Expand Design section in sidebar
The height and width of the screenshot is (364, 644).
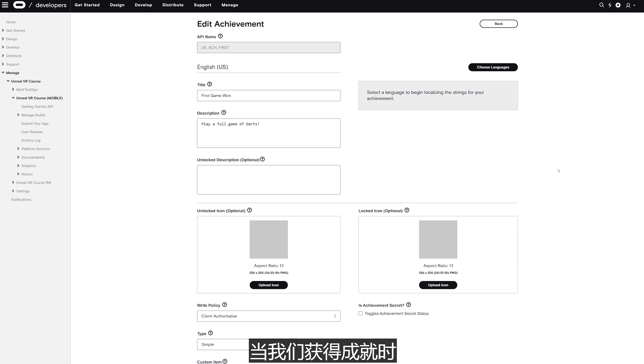point(3,39)
